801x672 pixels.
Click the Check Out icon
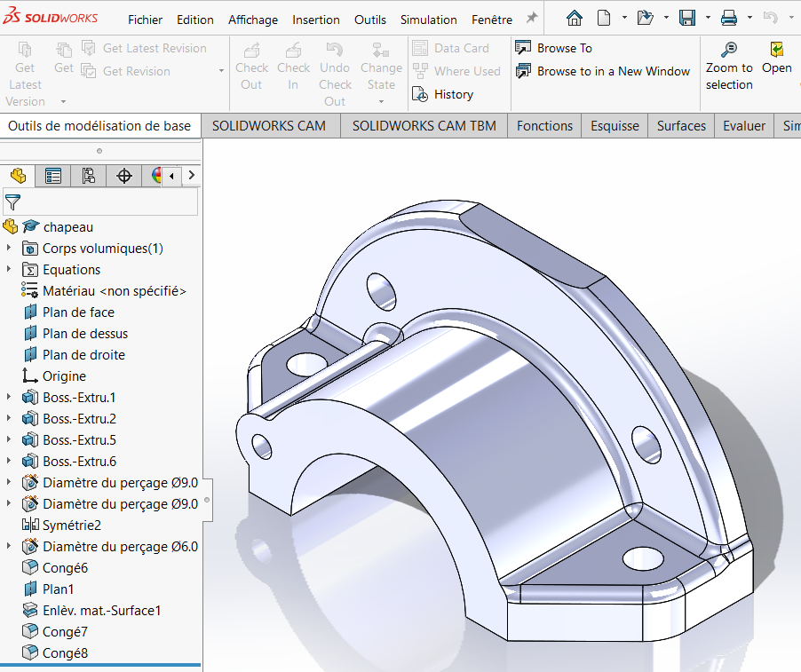[x=251, y=50]
